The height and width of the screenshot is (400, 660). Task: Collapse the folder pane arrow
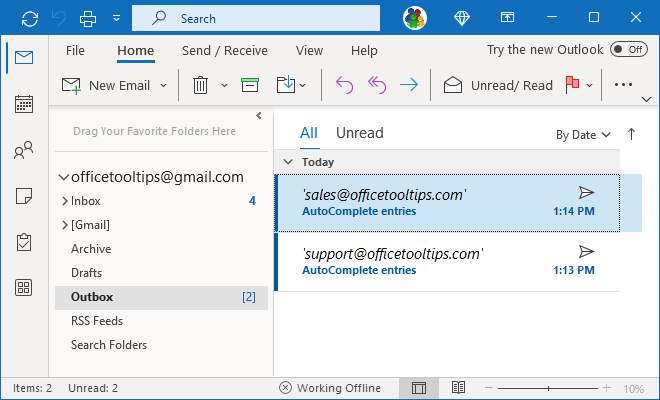point(258,115)
